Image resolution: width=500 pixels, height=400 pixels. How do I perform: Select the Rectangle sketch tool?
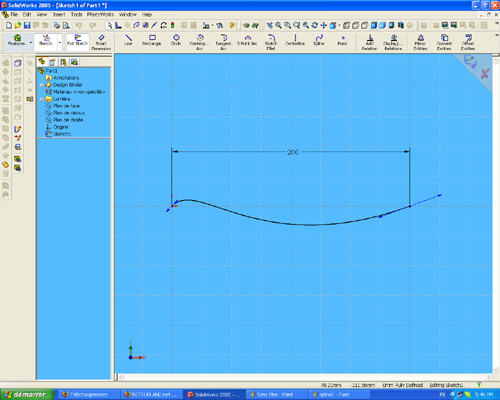click(x=152, y=40)
